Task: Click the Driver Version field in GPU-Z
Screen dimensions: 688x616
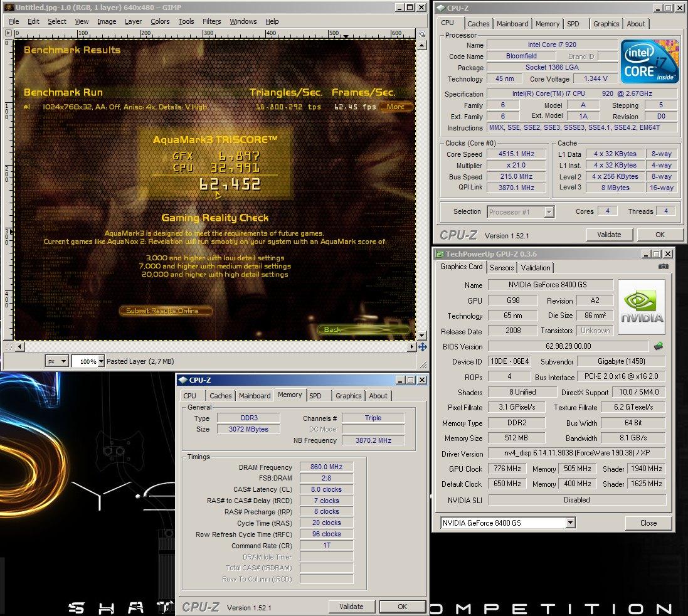Action: (x=577, y=453)
